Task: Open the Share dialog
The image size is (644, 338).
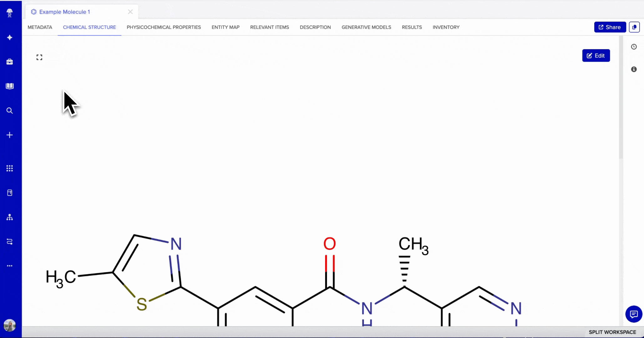Action: pos(610,27)
